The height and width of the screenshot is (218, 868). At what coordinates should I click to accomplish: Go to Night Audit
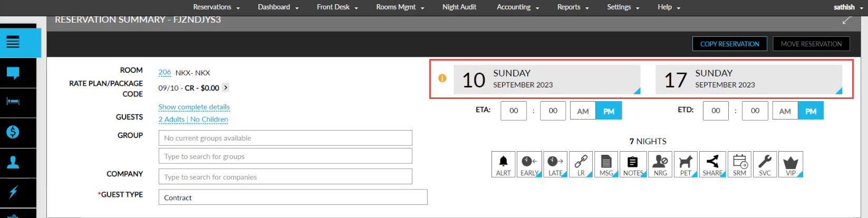459,7
